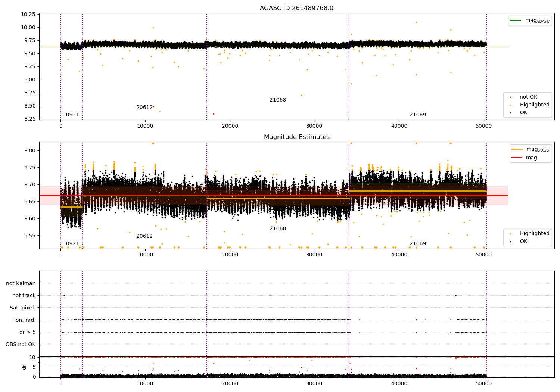
Task: Select the mag OBSID orange line legend entry
Action: [530, 150]
